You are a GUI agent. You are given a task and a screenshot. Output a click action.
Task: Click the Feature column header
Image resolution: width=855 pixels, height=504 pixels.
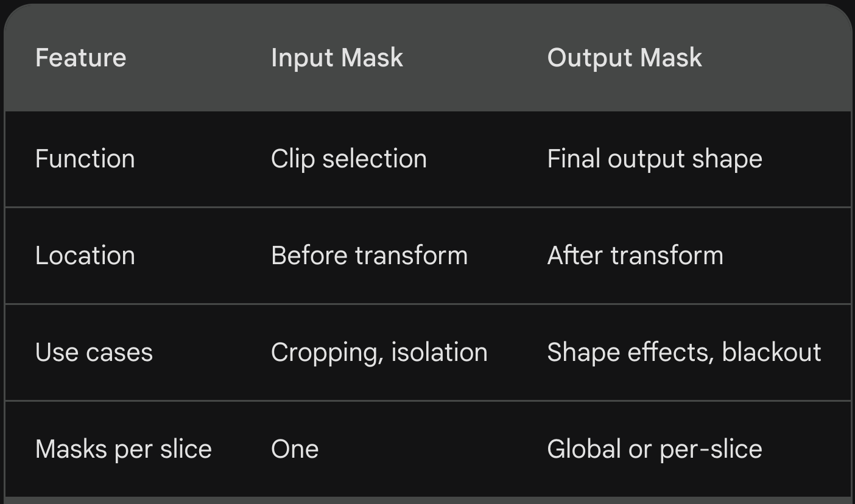pos(80,58)
